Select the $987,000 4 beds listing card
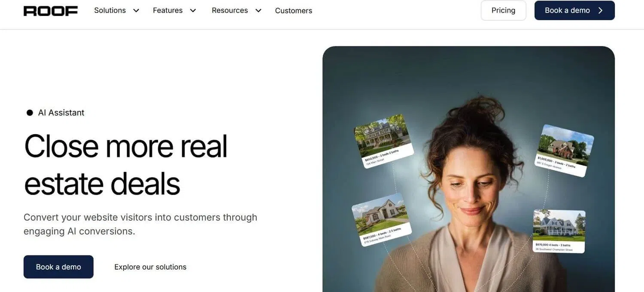Screen dimensions: 644x292 click(382, 220)
